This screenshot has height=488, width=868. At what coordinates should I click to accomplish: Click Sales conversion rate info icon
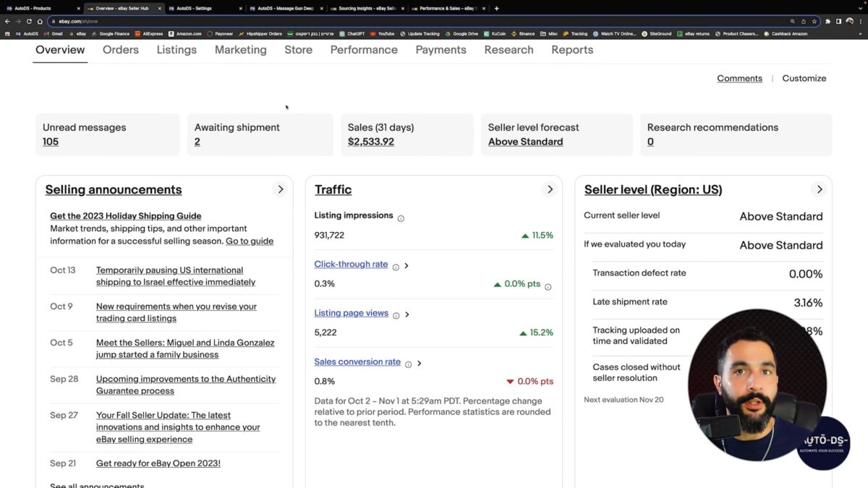click(x=408, y=364)
